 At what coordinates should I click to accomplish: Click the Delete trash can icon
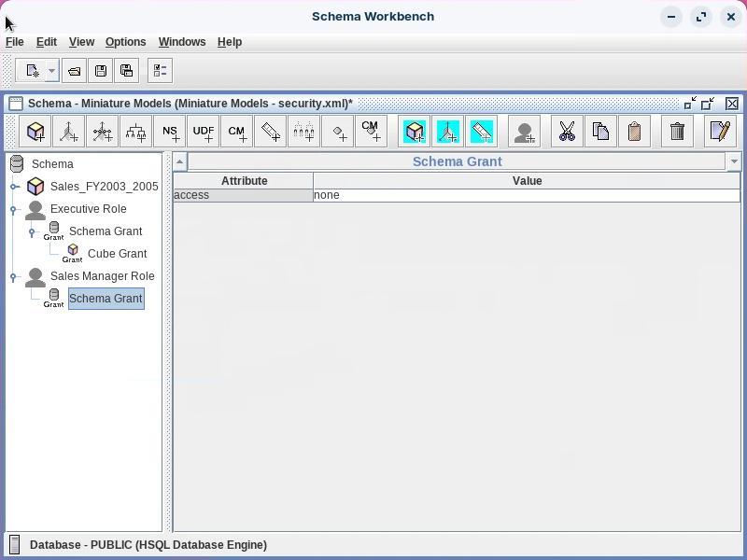[678, 132]
